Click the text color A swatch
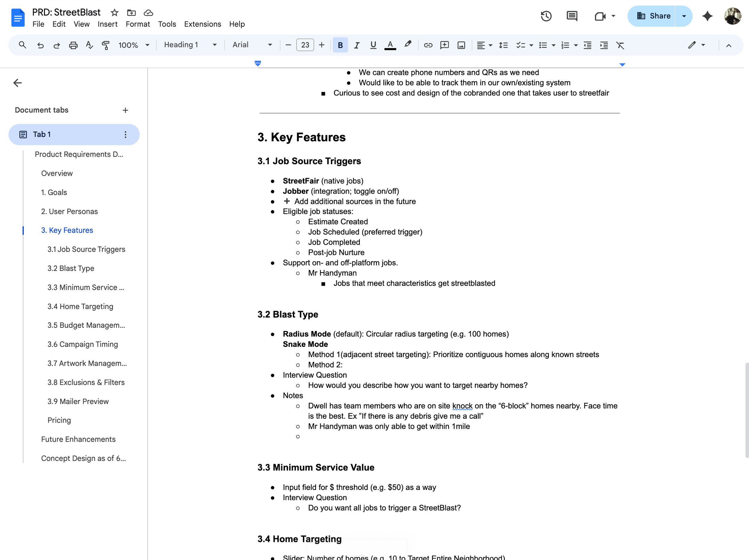 (390, 45)
